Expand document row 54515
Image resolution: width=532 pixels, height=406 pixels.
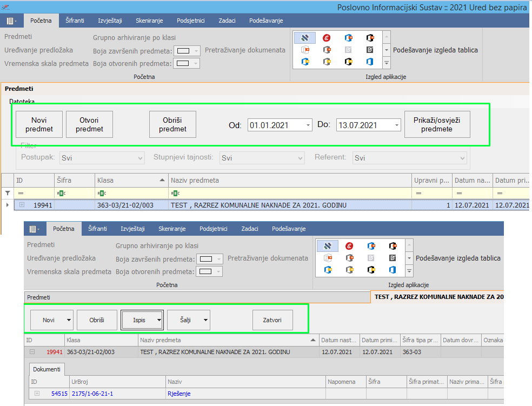(x=37, y=394)
